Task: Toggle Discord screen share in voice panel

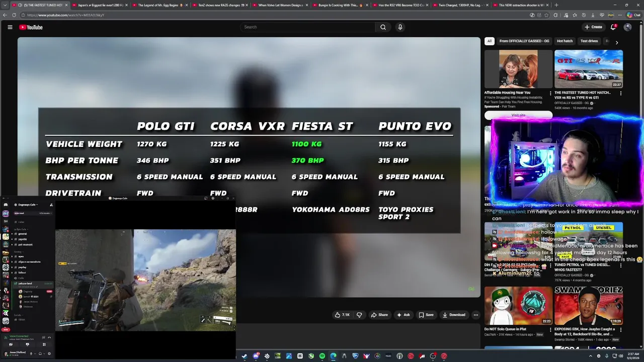Action: (x=28, y=345)
